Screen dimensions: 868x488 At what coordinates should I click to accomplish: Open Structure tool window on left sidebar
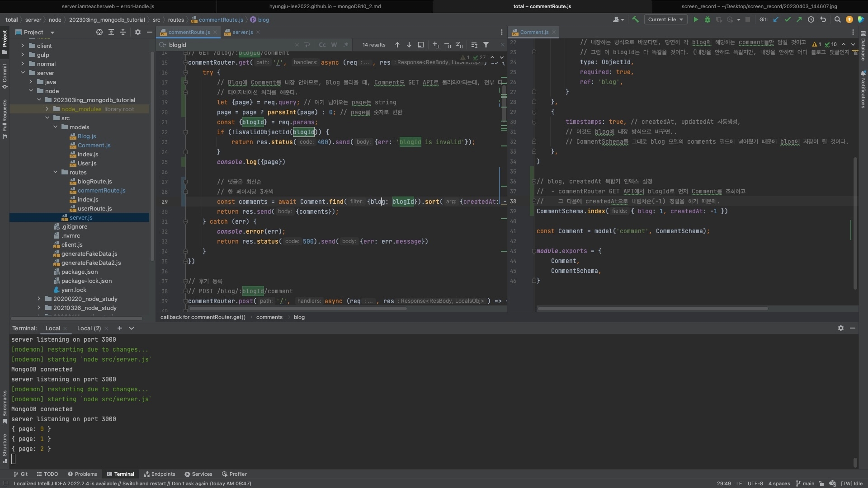click(x=5, y=448)
